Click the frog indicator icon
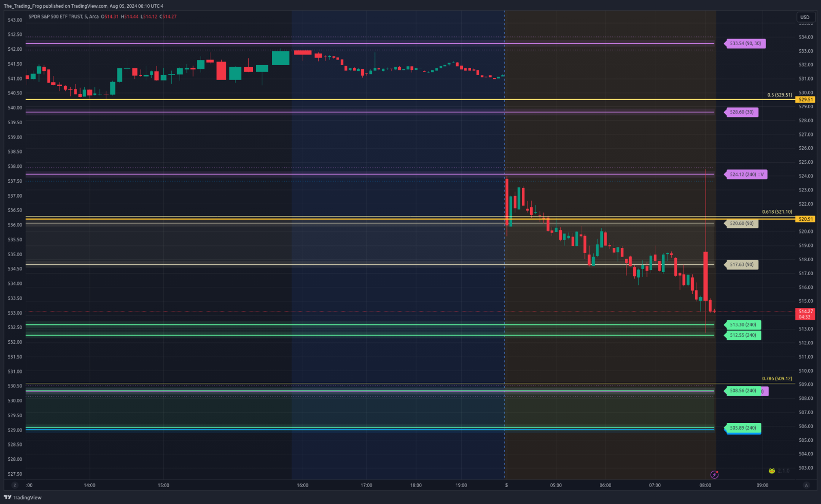 (772, 471)
